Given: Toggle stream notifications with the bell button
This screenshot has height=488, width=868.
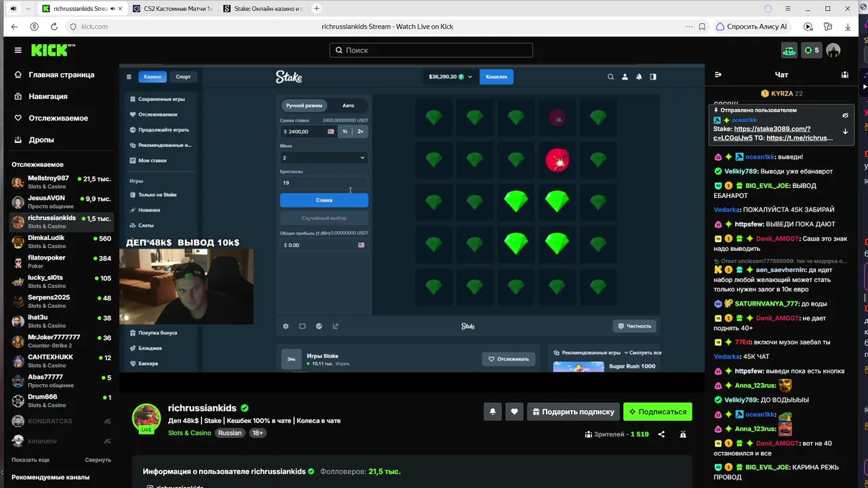Looking at the screenshot, I should (493, 411).
